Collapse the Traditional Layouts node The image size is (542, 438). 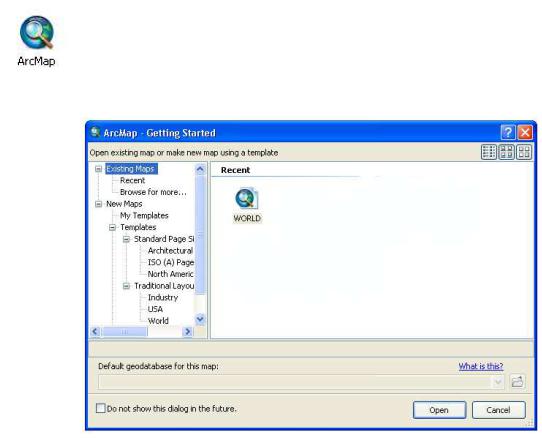click(x=127, y=286)
